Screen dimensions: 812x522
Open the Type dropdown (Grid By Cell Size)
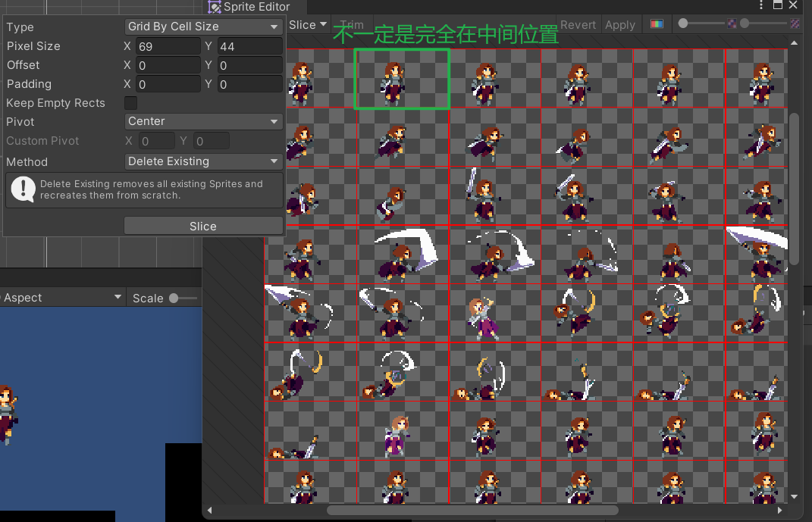tap(203, 27)
